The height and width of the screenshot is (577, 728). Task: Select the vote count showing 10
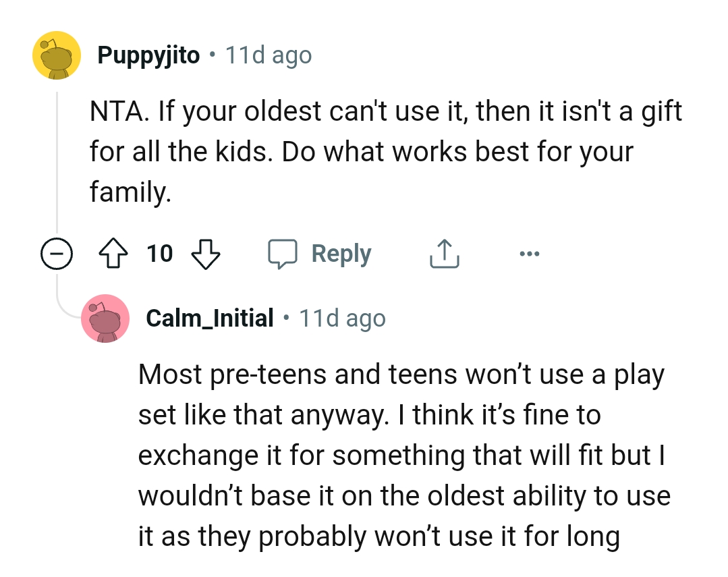[x=160, y=254]
